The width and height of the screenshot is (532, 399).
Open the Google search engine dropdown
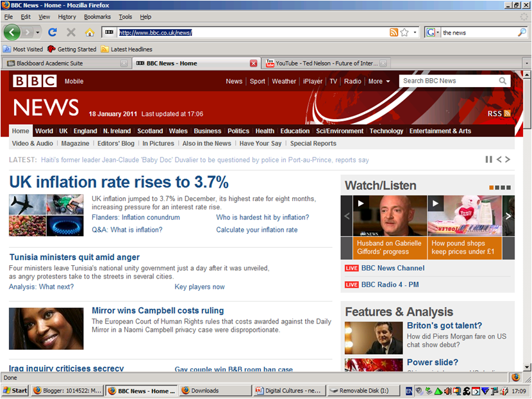[433, 33]
